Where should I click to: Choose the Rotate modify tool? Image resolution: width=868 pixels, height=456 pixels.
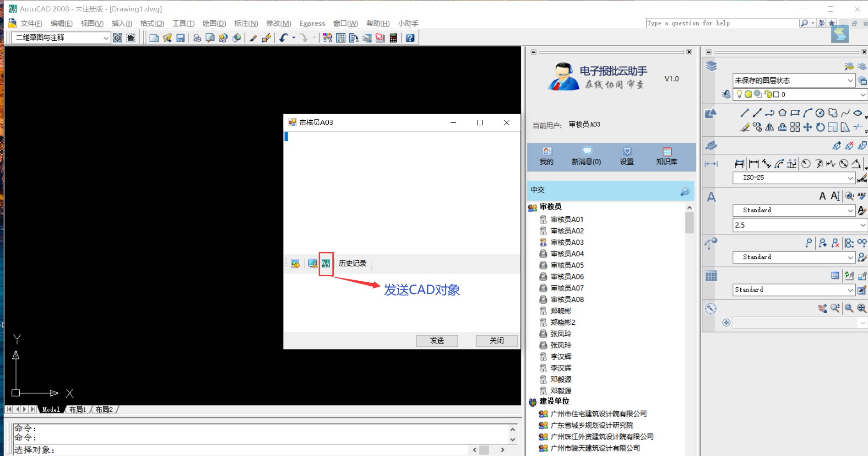[820, 127]
